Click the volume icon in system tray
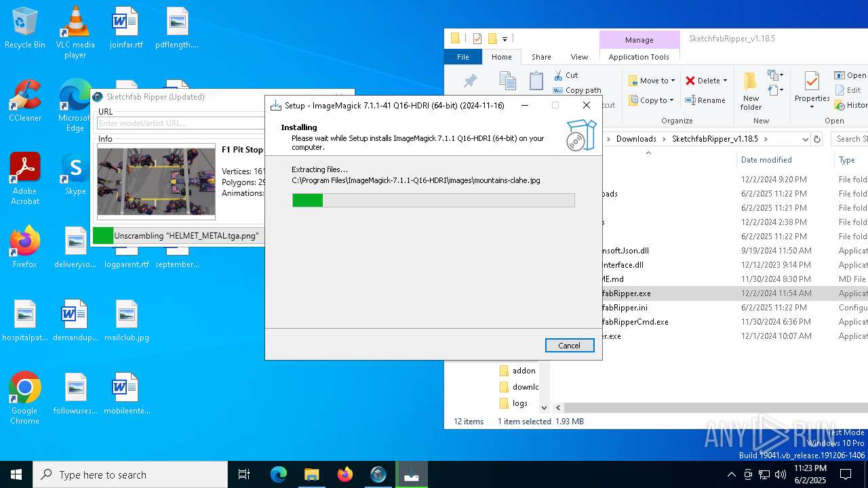The width and height of the screenshot is (868, 488). (781, 474)
